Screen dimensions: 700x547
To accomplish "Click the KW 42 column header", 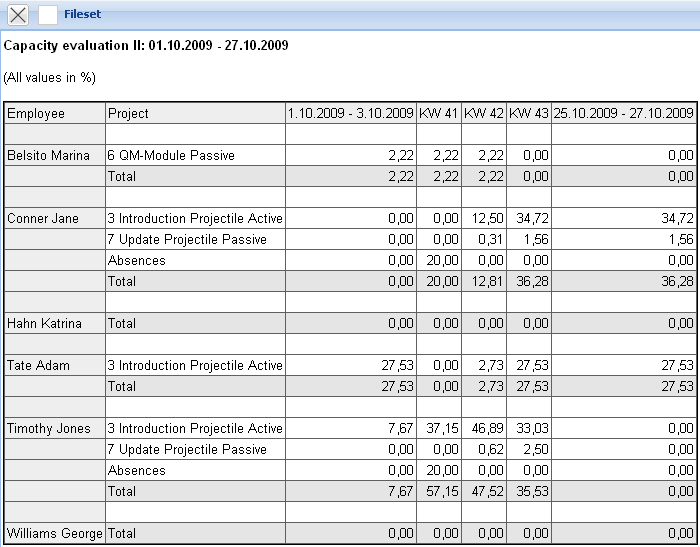I will pyautogui.click(x=484, y=113).
